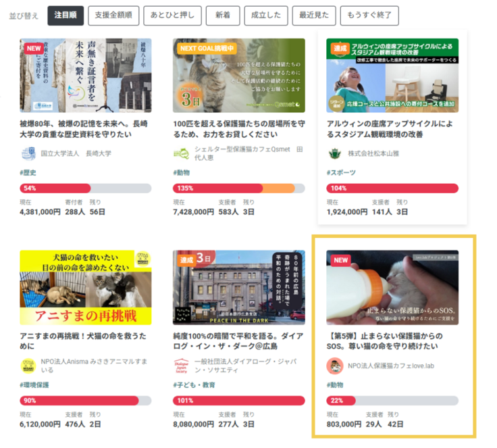This screenshot has width=497, height=448.
Task: Open the アニすまの再挑戦 project thumbnail
Action: 86,287
